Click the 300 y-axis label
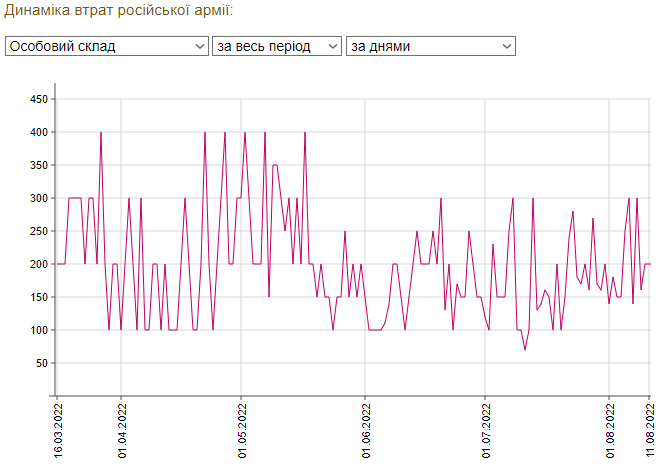The width and height of the screenshot is (669, 471). pyautogui.click(x=39, y=198)
